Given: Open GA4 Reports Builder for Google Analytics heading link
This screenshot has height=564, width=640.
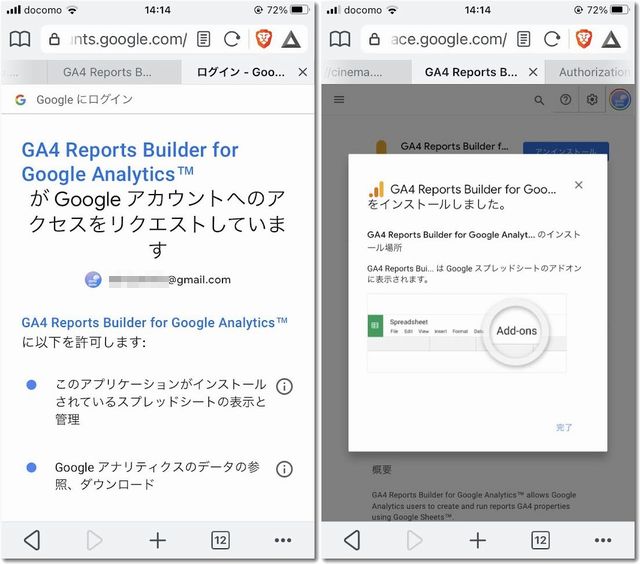Looking at the screenshot, I should (x=130, y=162).
